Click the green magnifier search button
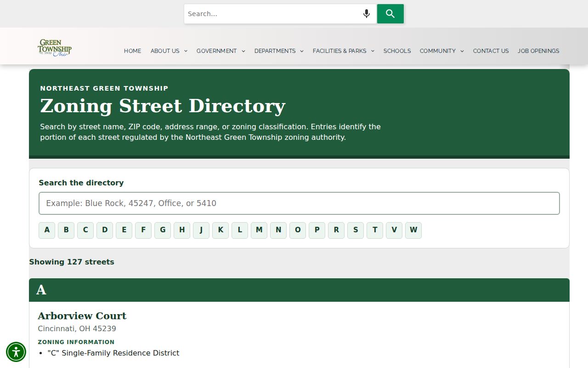The image size is (588, 368). point(390,14)
